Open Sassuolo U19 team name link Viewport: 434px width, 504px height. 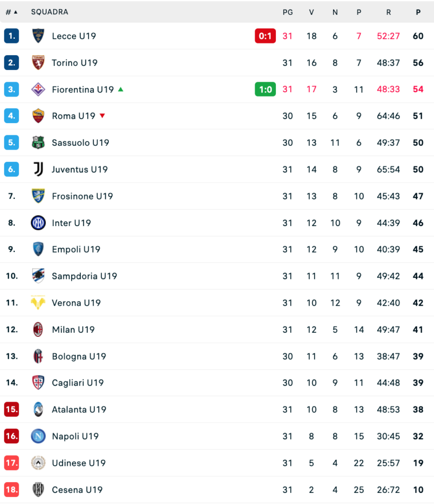pyautogui.click(x=81, y=143)
